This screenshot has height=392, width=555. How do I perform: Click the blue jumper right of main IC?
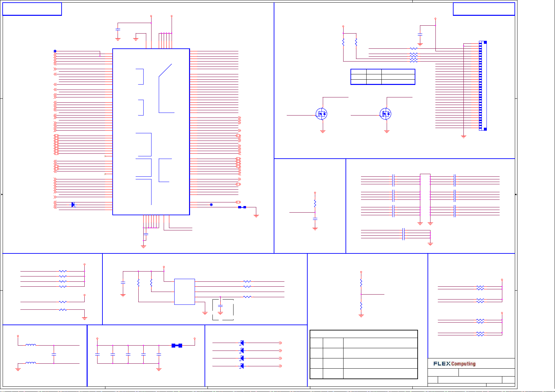[x=242, y=207]
